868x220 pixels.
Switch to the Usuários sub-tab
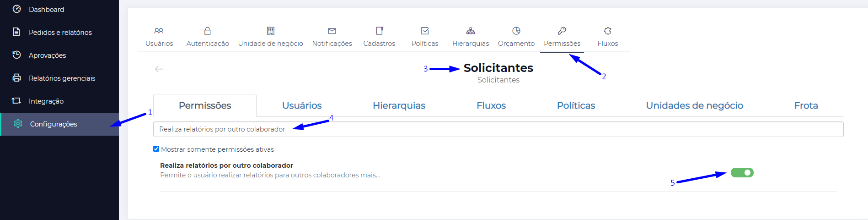pos(302,105)
